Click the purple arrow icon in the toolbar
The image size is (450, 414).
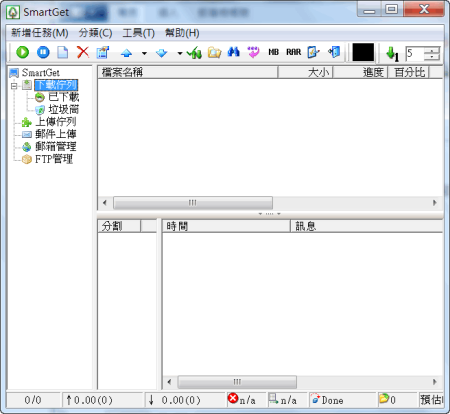click(253, 52)
